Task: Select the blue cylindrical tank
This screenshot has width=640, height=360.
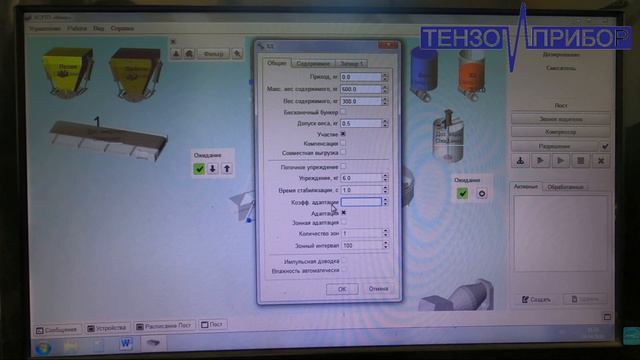Action: point(424,73)
